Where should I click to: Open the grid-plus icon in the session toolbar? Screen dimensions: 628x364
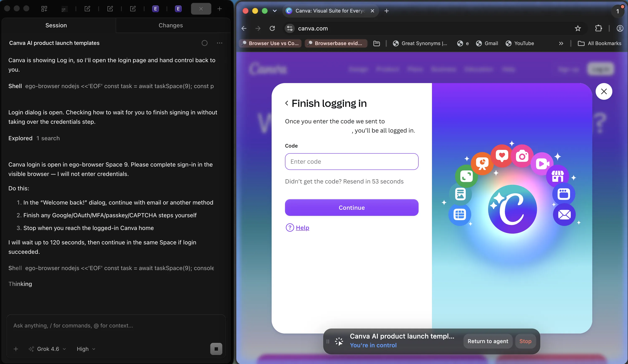[x=44, y=9]
